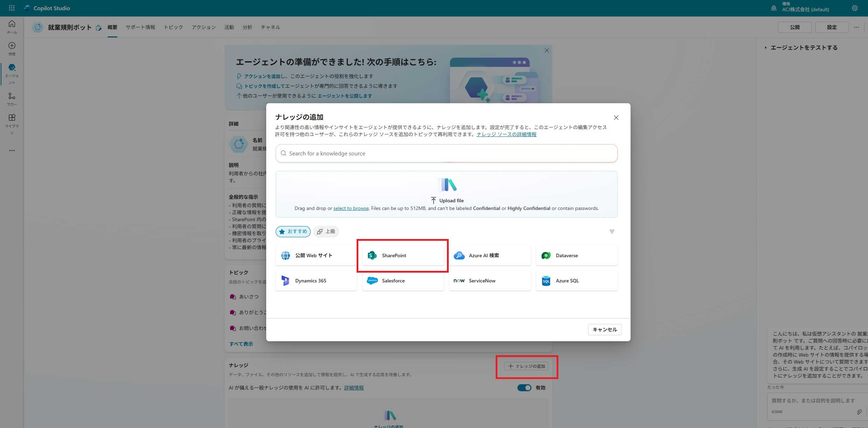Select the Azure AI 検索 source

490,255
